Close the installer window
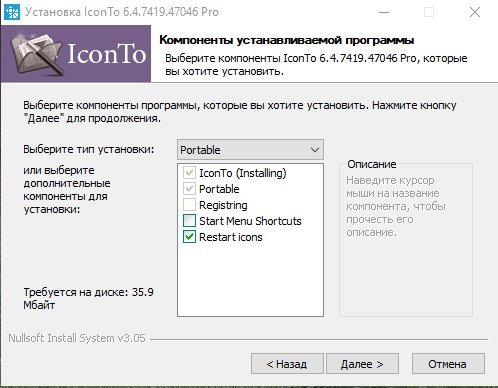Screen dimensions: 498x388 [475, 12]
